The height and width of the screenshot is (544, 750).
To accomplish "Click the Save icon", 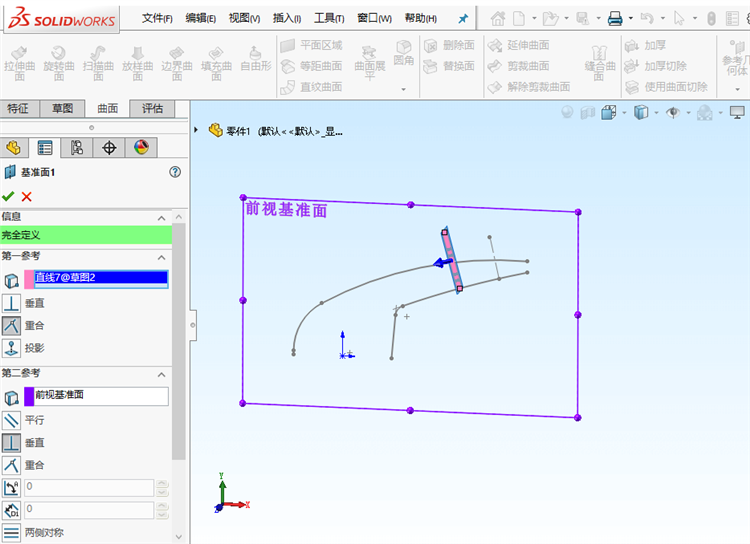I will 582,19.
